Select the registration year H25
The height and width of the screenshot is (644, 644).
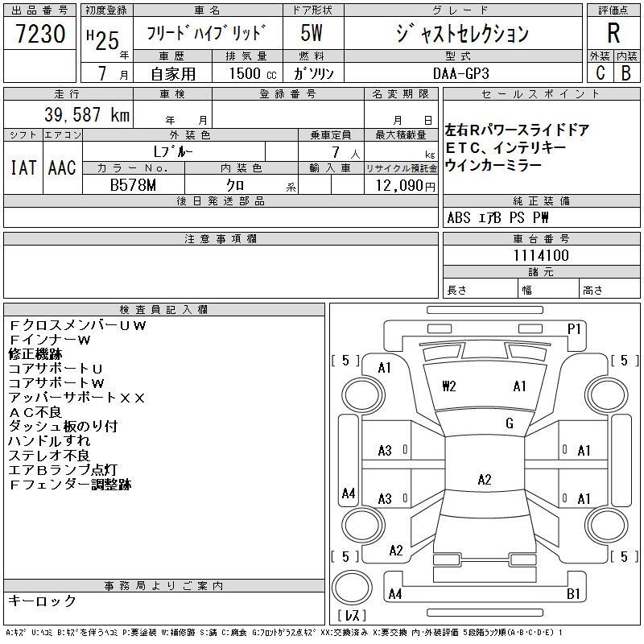pyautogui.click(x=103, y=39)
